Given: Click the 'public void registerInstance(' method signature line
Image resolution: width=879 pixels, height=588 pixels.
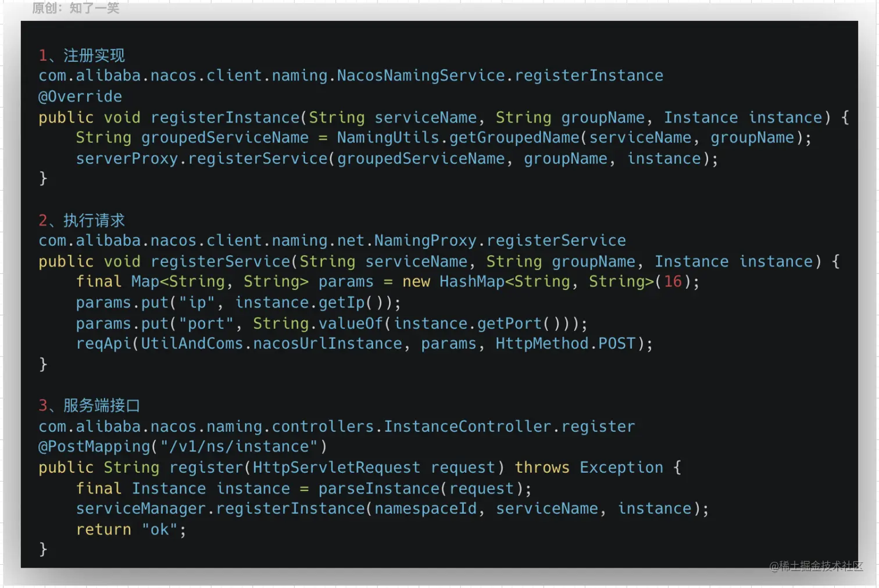Looking at the screenshot, I should click(444, 117).
